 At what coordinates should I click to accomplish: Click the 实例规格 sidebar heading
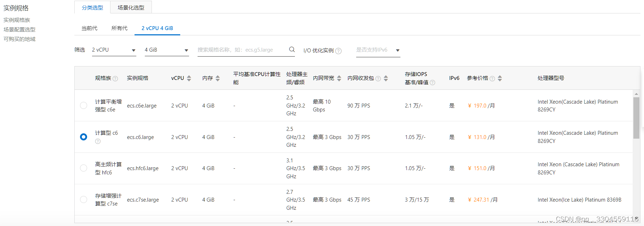click(16, 8)
